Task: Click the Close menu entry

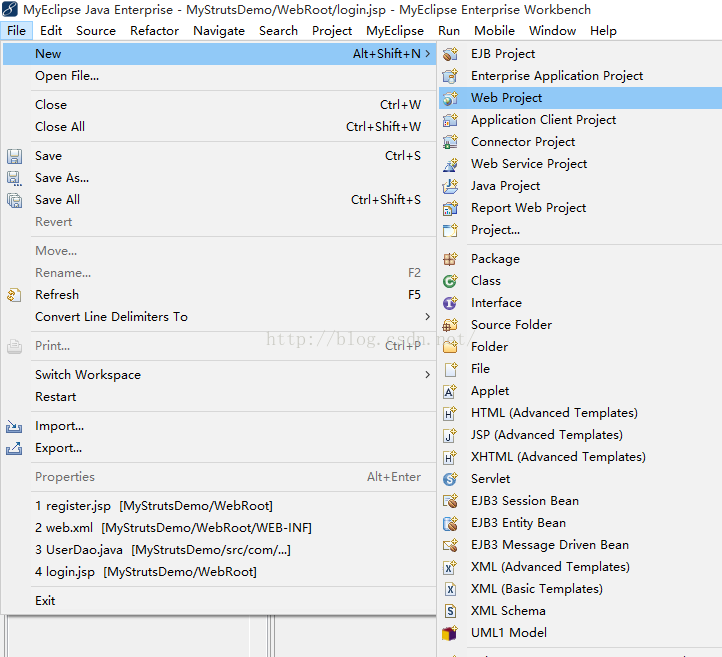Action: (219, 105)
